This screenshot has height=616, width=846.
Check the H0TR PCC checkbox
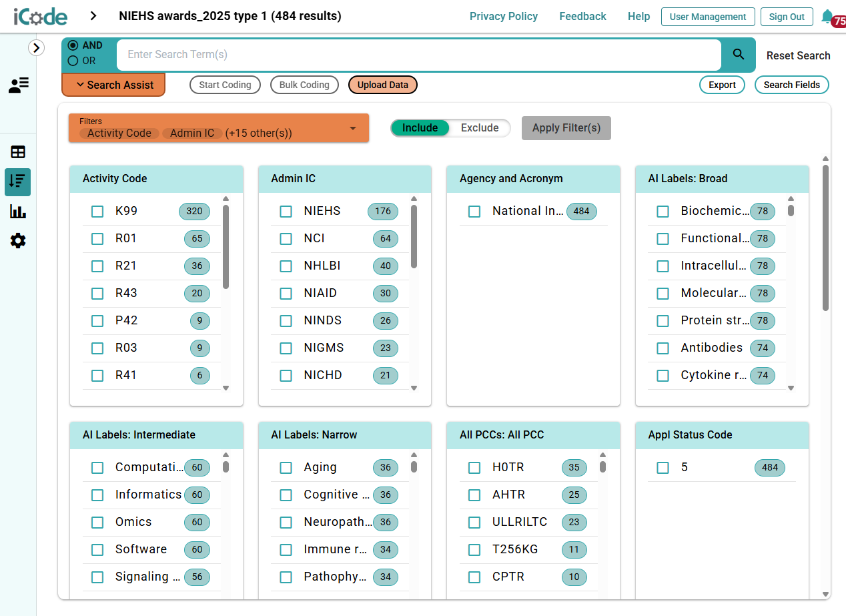click(474, 468)
